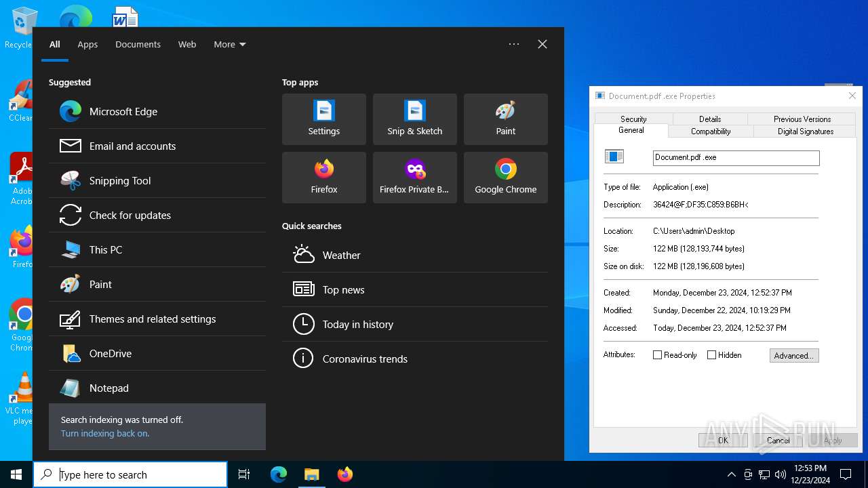Open Firefox Private Browsing tile
868x488 pixels.
415,178
